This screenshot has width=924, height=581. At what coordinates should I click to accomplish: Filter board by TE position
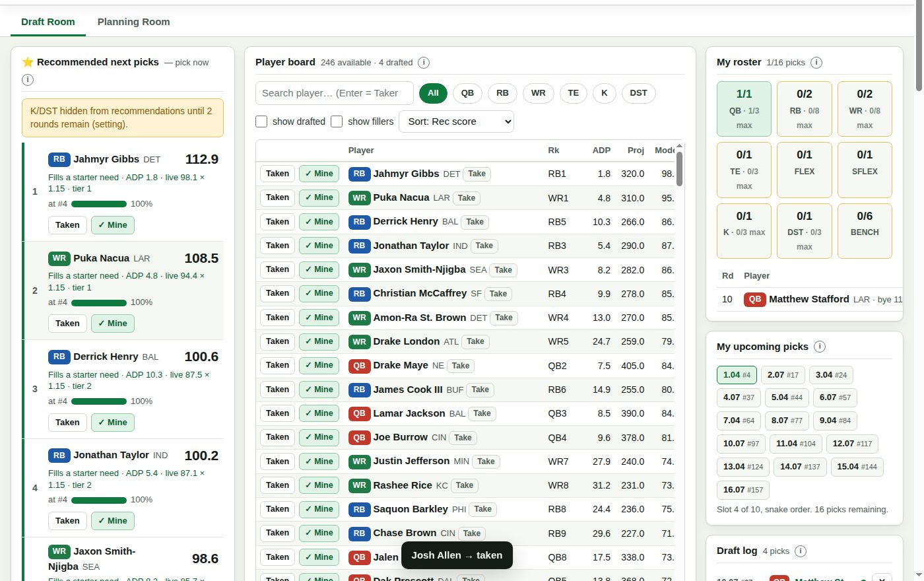[x=574, y=93]
